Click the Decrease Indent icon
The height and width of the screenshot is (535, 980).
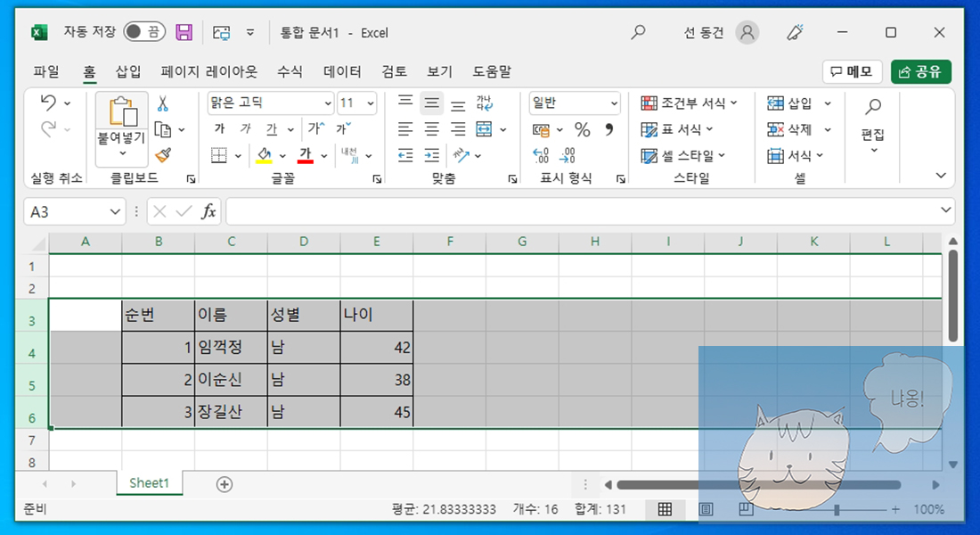click(405, 155)
